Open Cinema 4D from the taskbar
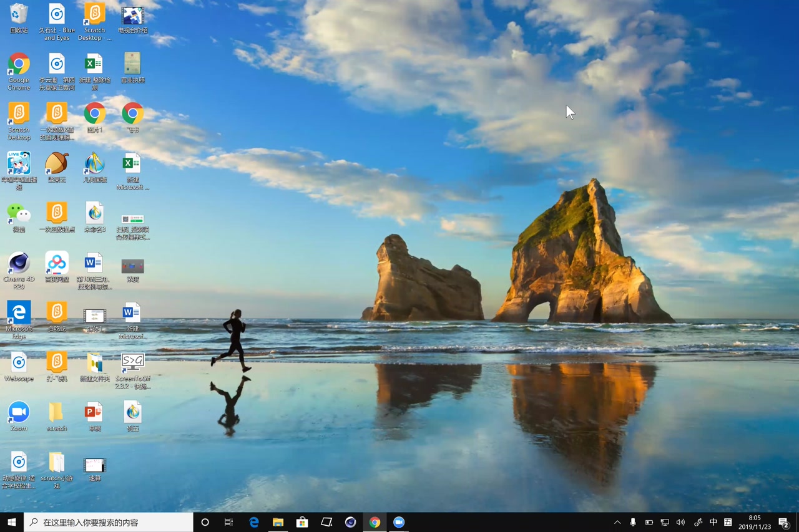Image resolution: width=799 pixels, height=532 pixels. [351, 522]
